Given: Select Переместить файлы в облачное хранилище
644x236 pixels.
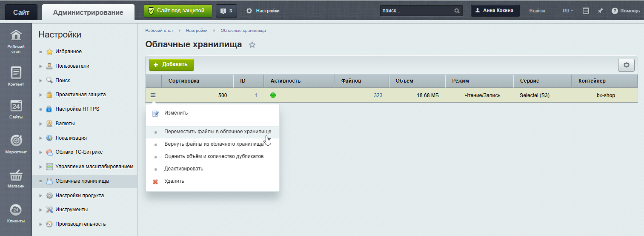Looking at the screenshot, I should click(x=218, y=132).
